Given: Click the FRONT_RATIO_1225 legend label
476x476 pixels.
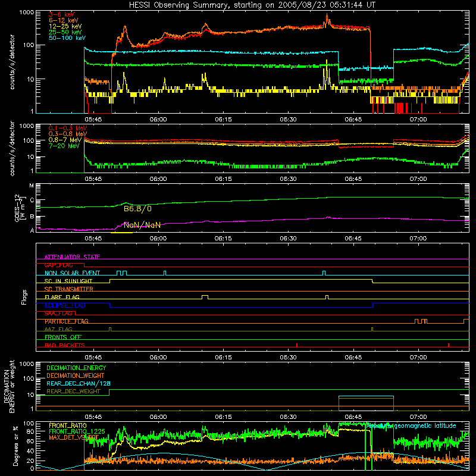Looking at the screenshot, I should click(77, 431).
